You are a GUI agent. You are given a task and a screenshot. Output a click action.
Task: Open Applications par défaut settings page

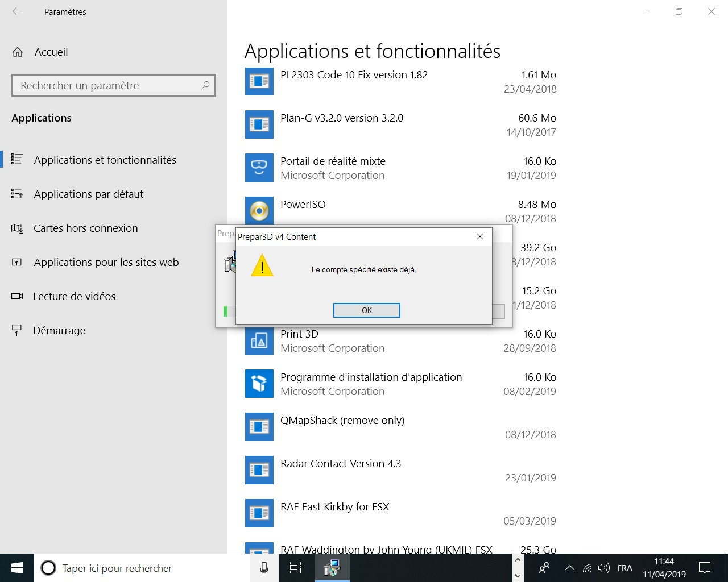[x=114, y=194]
